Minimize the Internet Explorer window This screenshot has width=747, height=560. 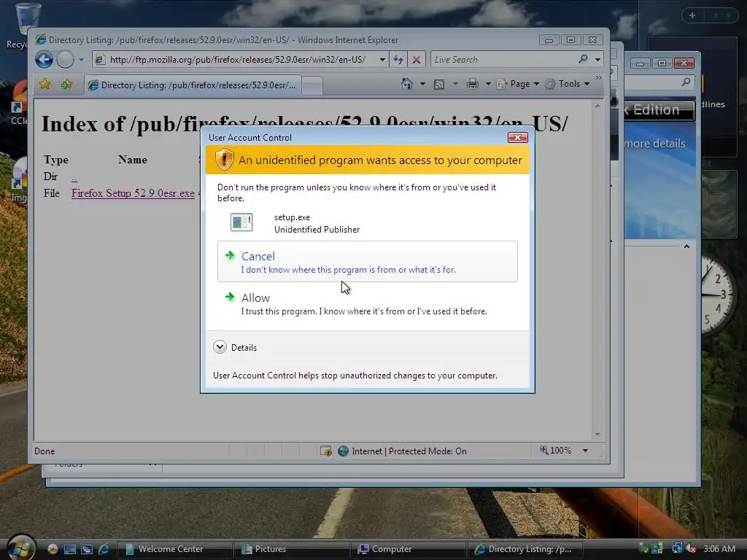pyautogui.click(x=549, y=40)
